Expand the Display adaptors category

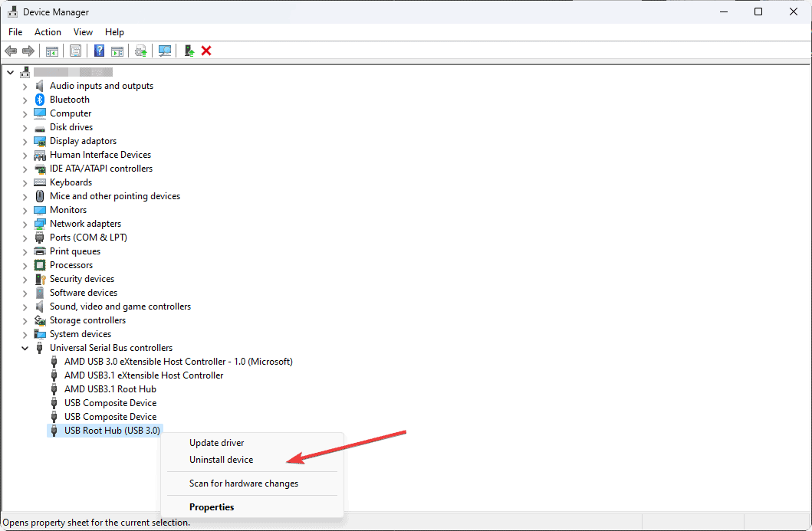25,141
